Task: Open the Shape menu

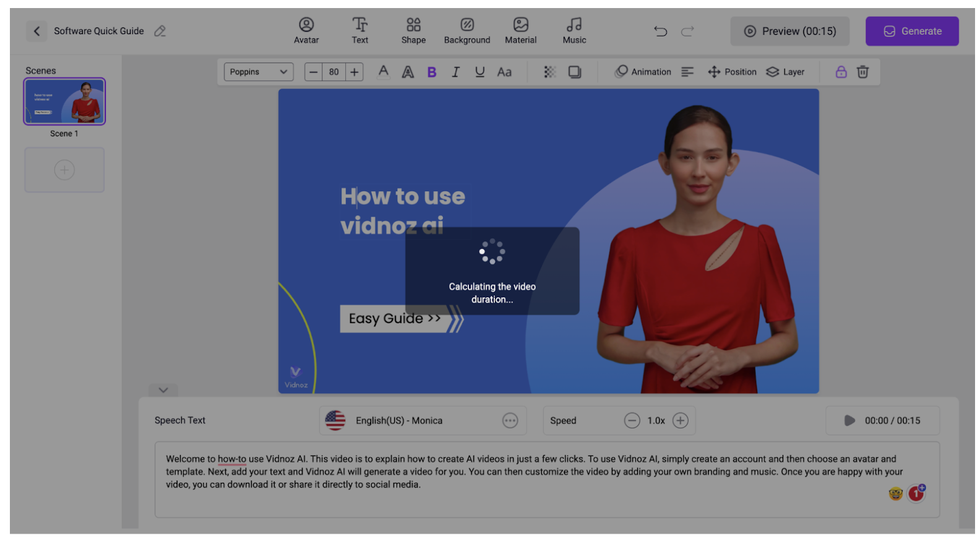Action: pyautogui.click(x=413, y=30)
